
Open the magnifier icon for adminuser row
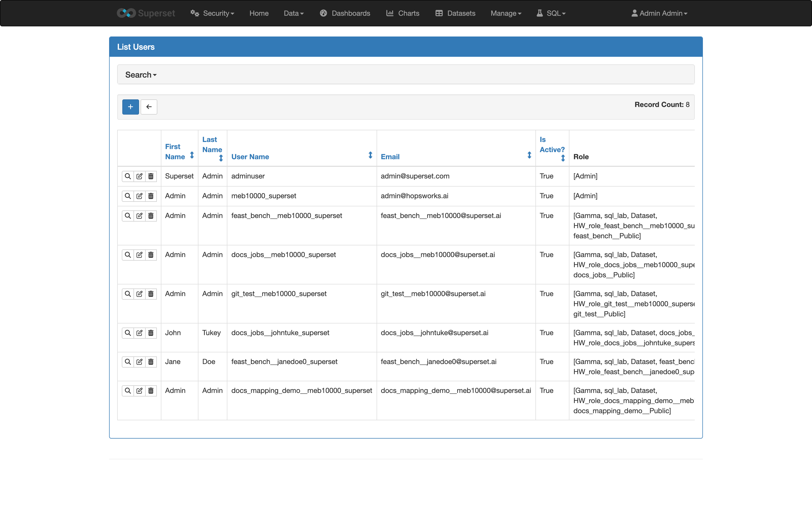point(128,176)
